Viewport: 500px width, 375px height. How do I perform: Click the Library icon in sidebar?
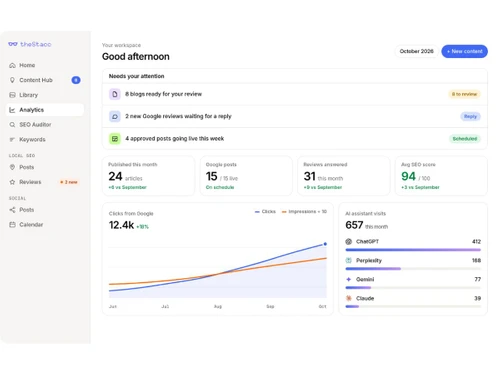point(12,95)
